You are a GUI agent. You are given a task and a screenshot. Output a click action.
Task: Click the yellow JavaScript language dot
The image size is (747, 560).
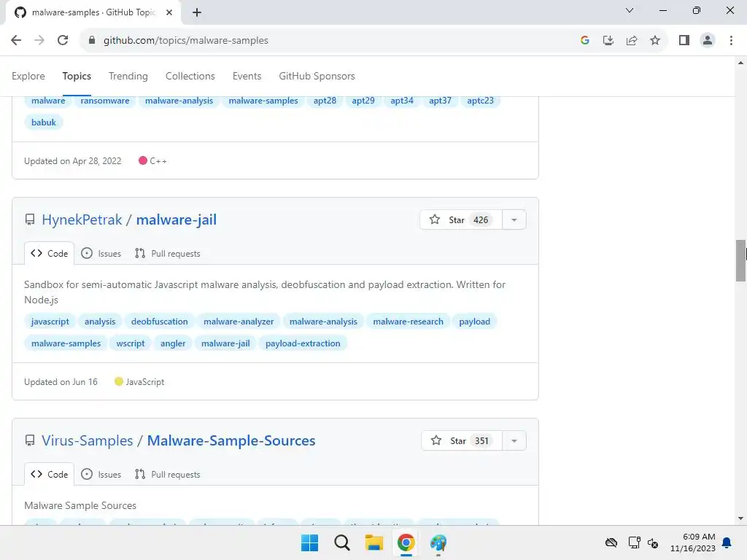point(119,381)
